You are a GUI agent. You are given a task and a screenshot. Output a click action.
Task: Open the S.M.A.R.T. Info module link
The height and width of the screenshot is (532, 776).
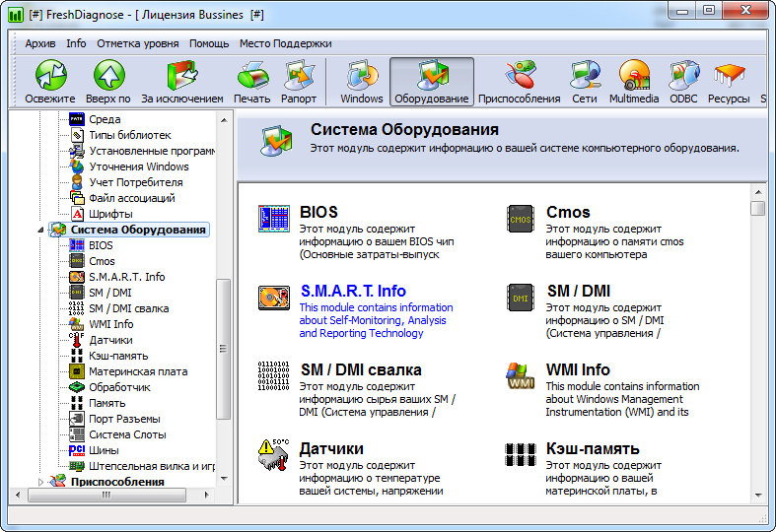pyautogui.click(x=353, y=291)
